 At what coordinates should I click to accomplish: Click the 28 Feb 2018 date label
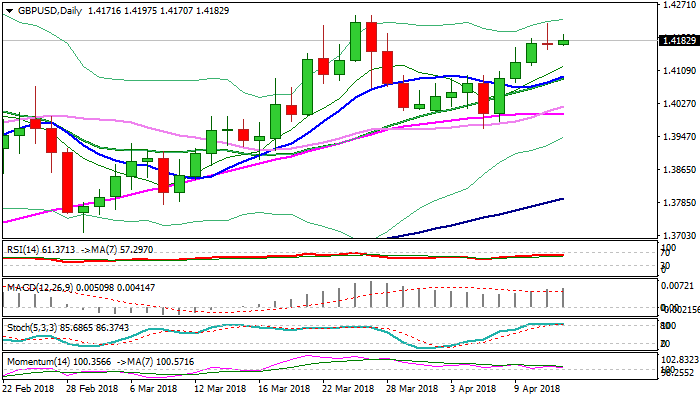coord(93,387)
